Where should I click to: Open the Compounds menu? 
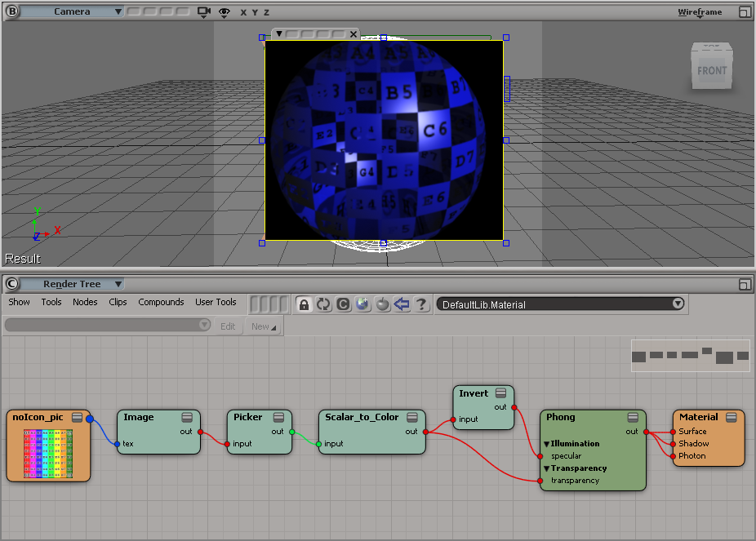pos(161,302)
